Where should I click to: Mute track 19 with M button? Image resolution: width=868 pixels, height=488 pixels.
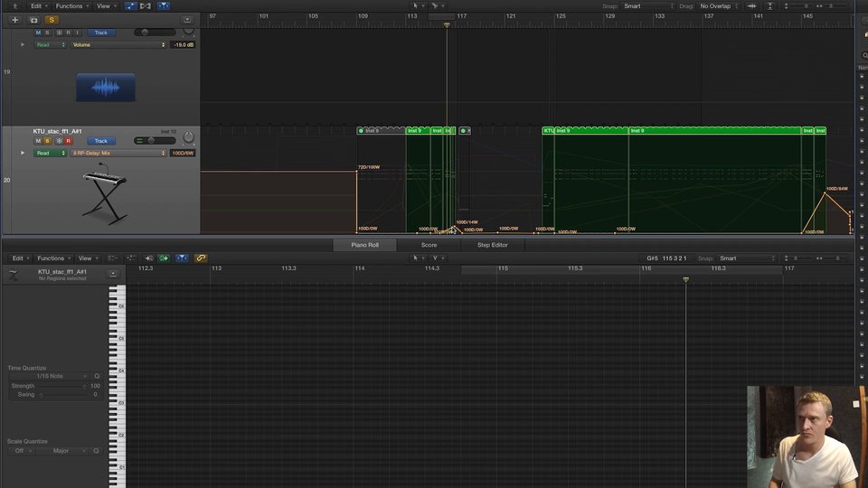38,33
